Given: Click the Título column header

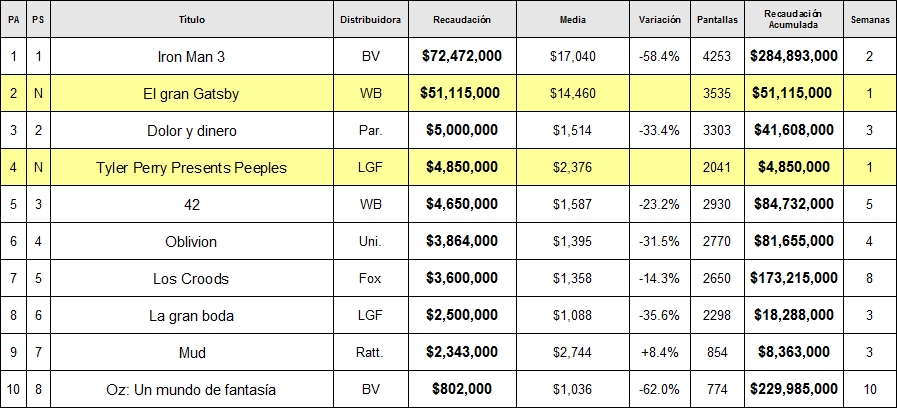Looking at the screenshot, I should pyautogui.click(x=192, y=19).
